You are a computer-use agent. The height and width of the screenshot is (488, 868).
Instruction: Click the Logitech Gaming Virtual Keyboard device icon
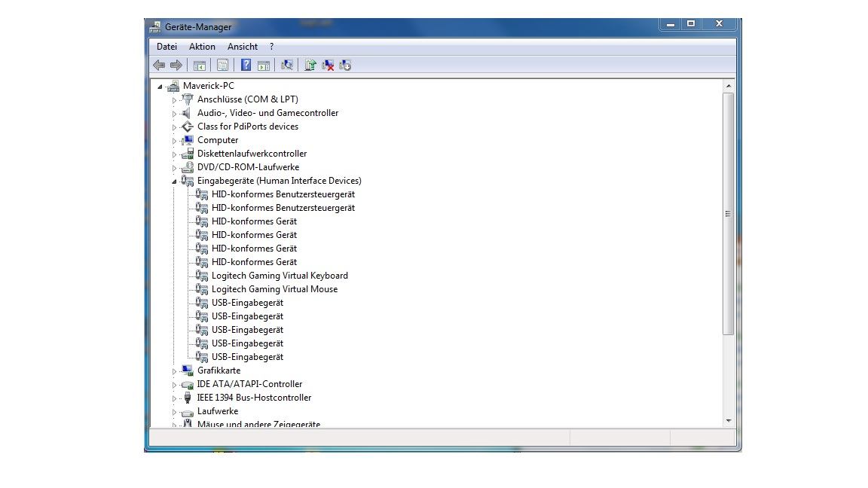(201, 276)
